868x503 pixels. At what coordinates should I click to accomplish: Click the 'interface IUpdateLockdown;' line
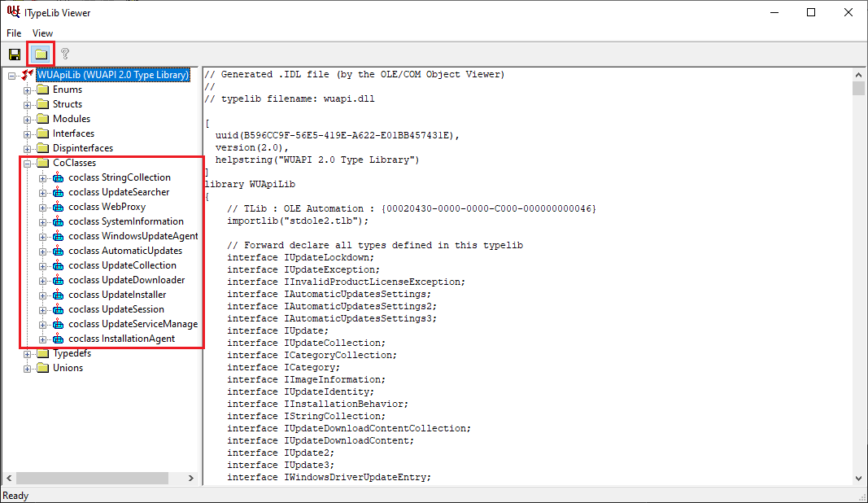click(x=301, y=257)
